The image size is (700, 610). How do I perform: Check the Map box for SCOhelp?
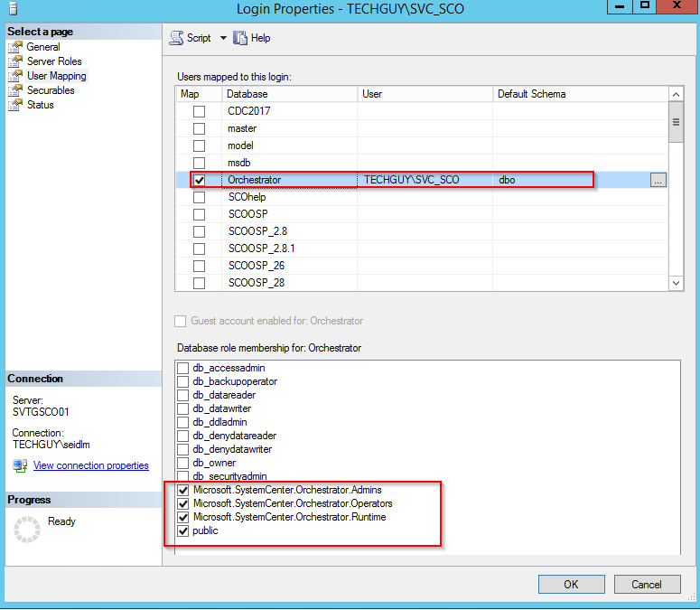199,197
